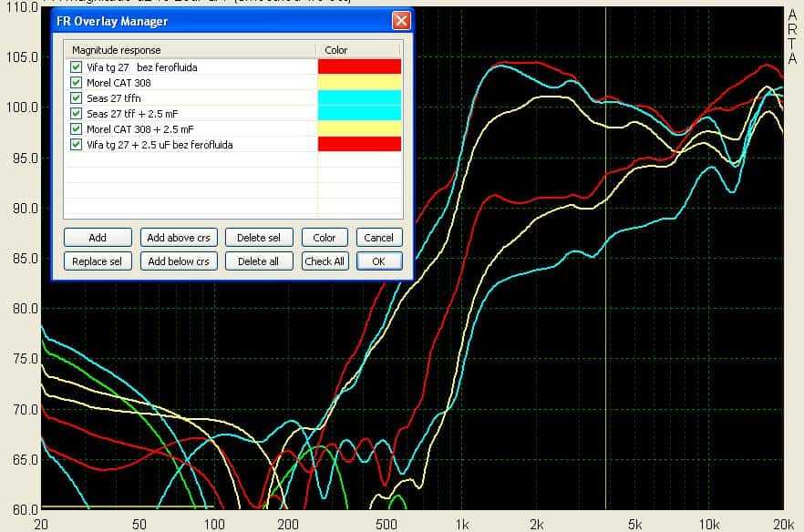804x532 pixels.
Task: Select cyan swatch for Seas 27 tff + 2.5 mF
Action: pyautogui.click(x=359, y=113)
